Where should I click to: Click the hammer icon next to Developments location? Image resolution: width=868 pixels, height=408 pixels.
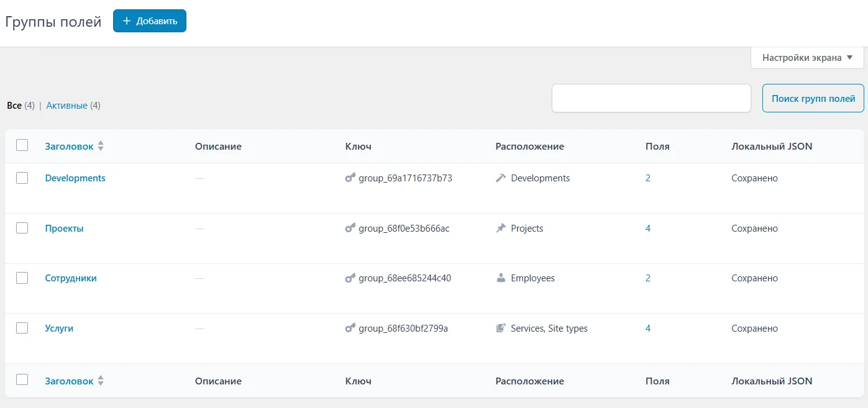(x=501, y=178)
